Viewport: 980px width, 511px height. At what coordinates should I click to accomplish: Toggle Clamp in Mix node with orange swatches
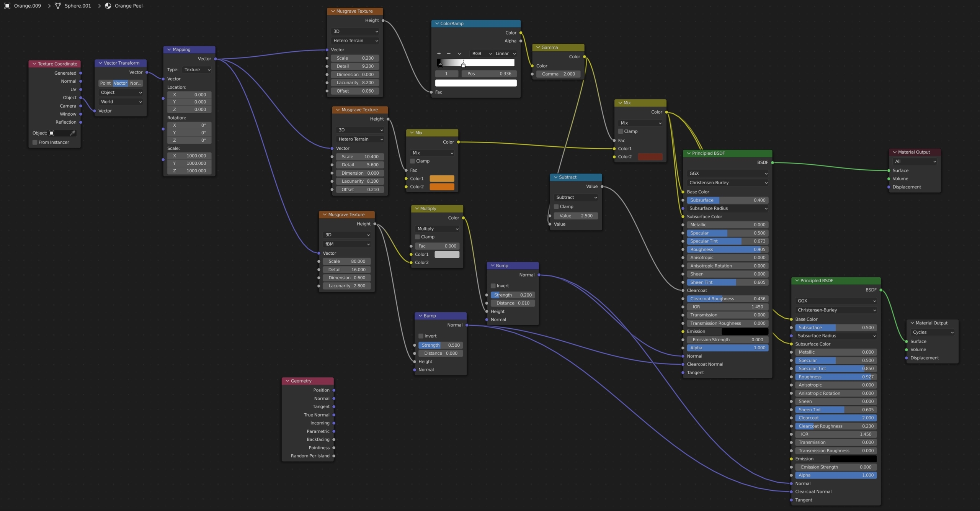click(412, 161)
